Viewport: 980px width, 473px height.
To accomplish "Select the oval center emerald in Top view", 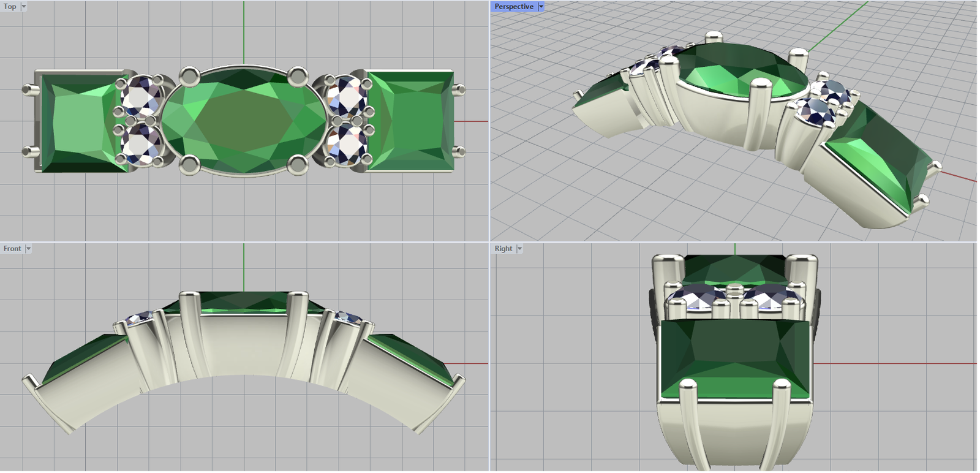I will [x=244, y=121].
